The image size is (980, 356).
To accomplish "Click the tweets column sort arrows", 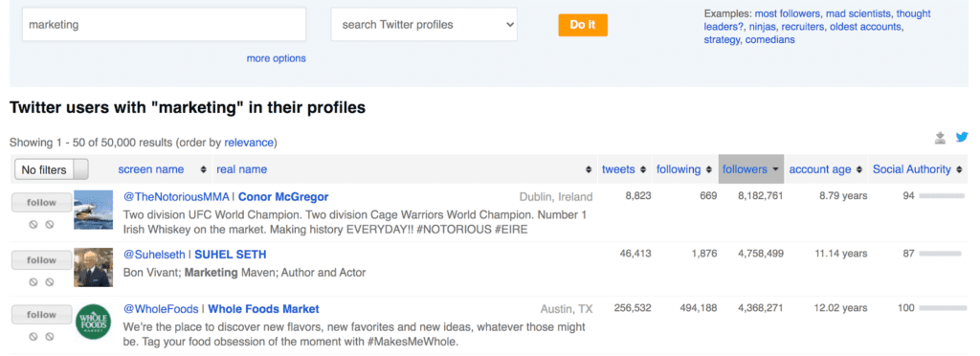I will [x=642, y=170].
